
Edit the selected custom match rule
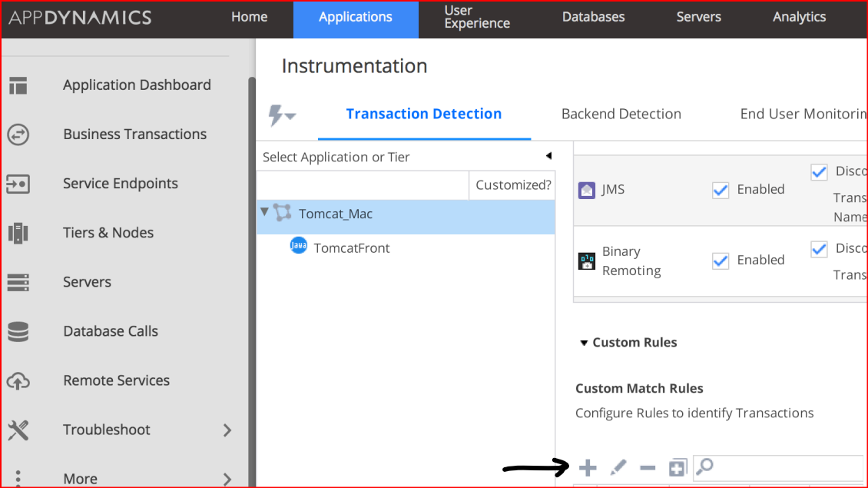pos(618,467)
